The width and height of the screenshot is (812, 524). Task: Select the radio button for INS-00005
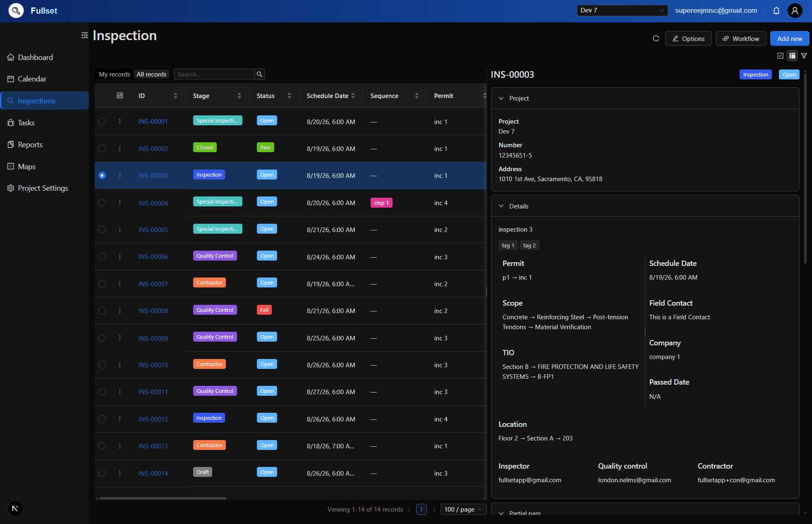102,230
